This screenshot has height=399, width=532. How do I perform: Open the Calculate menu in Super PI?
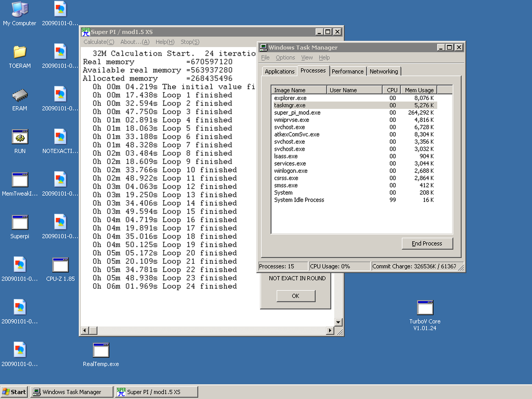(x=99, y=42)
